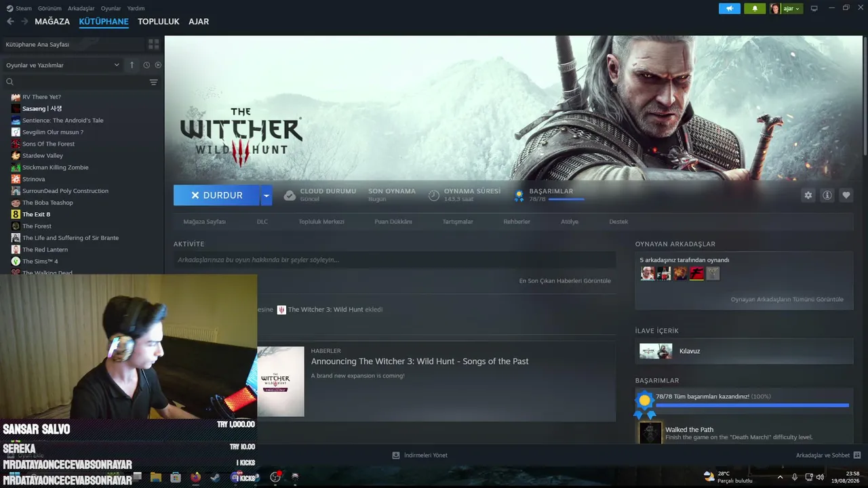Open the library grid view icon
868x488 pixels.
154,44
